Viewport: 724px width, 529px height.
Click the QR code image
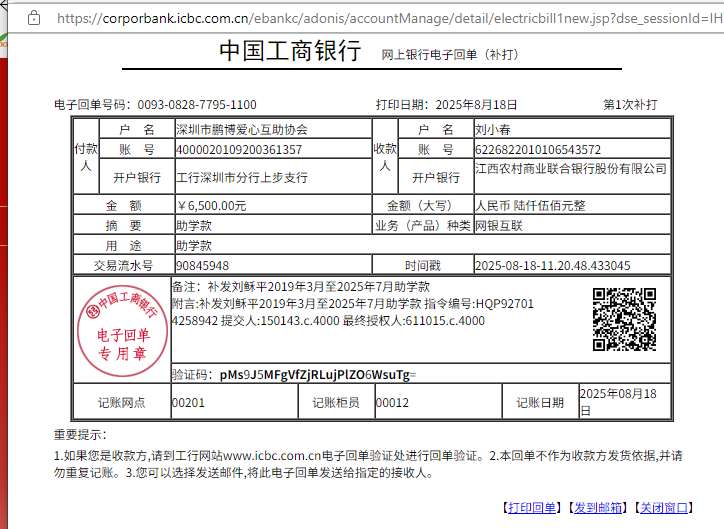(x=624, y=319)
